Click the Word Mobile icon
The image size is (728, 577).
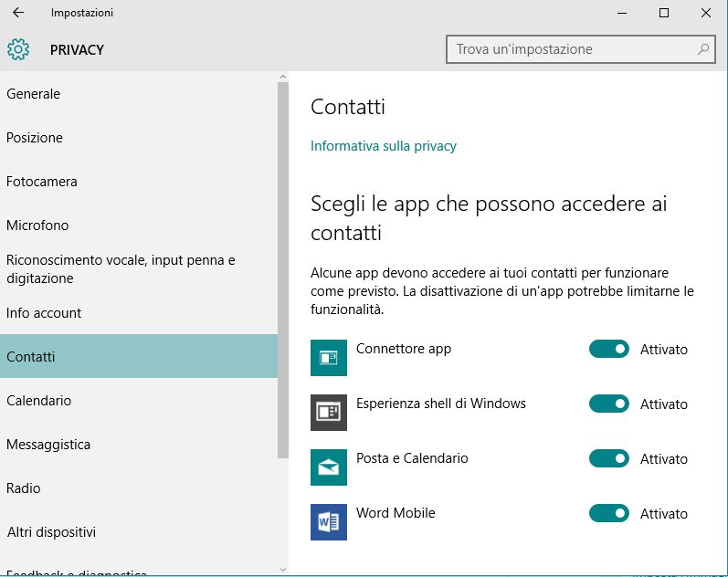tap(329, 522)
